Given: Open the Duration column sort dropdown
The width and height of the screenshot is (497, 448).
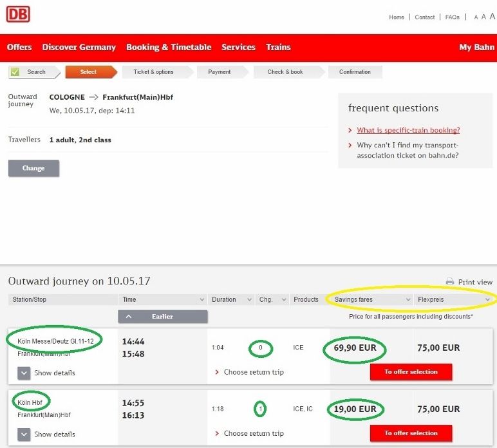Looking at the screenshot, I should (x=249, y=299).
